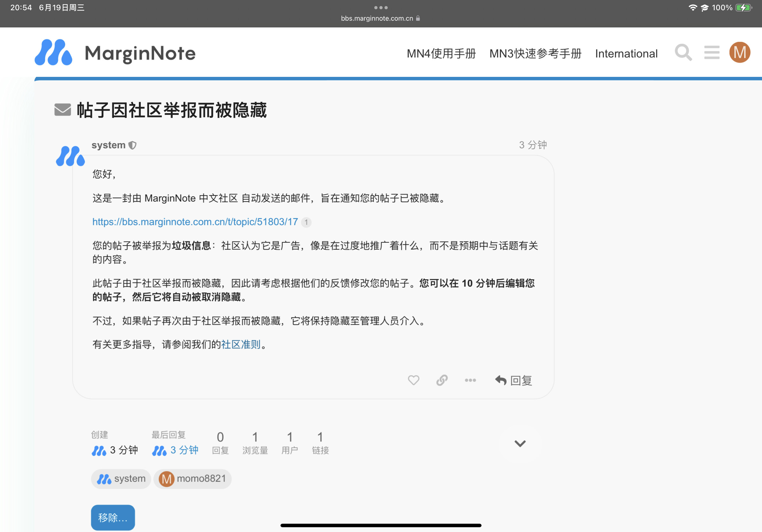
Task: Open International menu item
Action: coord(626,53)
